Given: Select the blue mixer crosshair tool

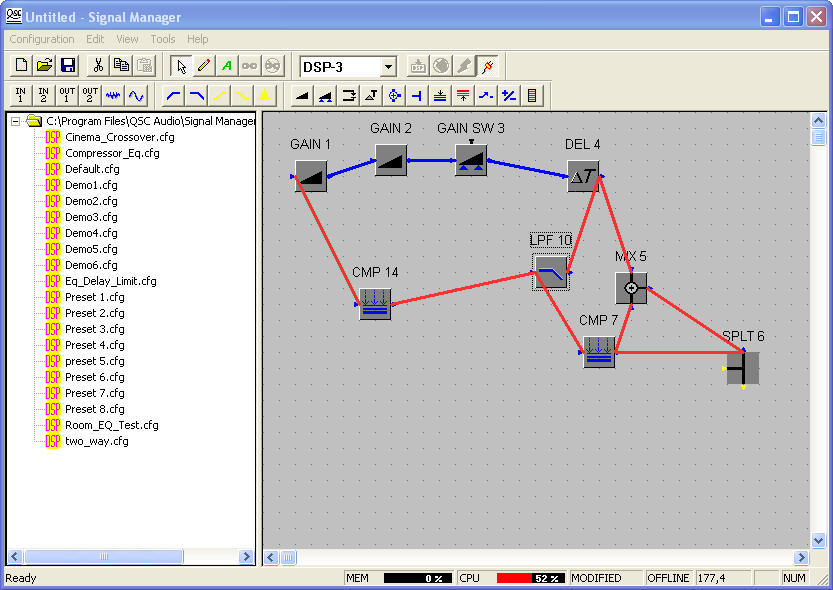Looking at the screenshot, I should point(394,96).
